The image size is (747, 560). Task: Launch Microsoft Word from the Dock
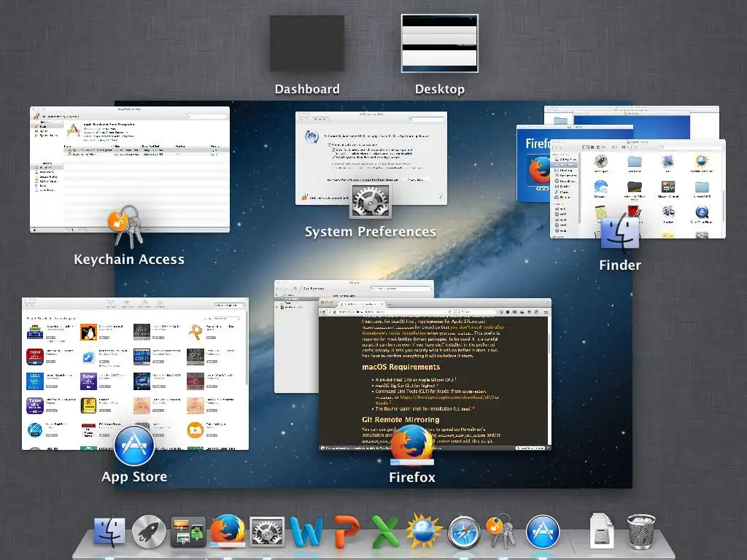point(307,532)
